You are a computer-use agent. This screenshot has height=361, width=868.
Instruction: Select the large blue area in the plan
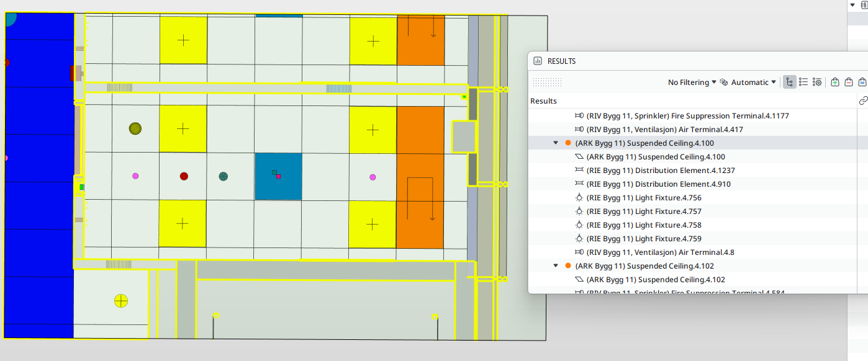(x=39, y=176)
